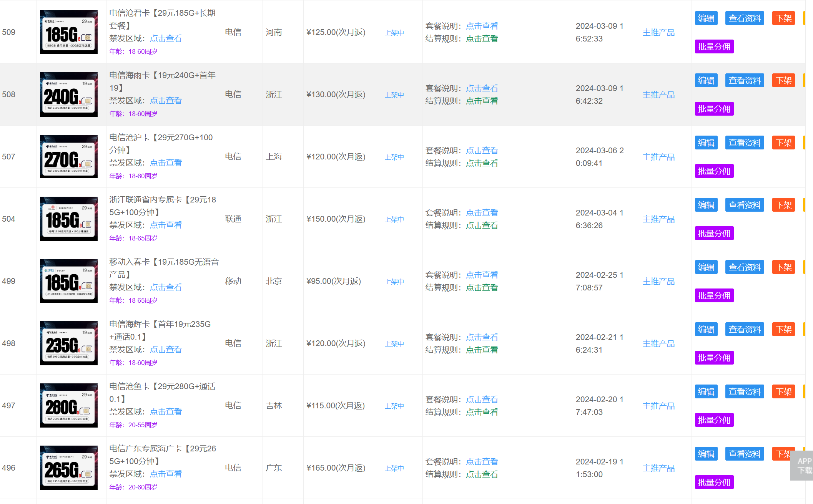813x504 pixels.
Task: Edit product 509 电信沧君卡 via 编辑 button
Action: point(706,18)
